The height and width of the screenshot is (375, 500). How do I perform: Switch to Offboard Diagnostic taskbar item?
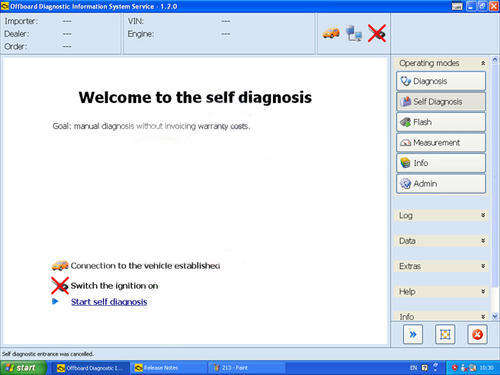(90, 368)
